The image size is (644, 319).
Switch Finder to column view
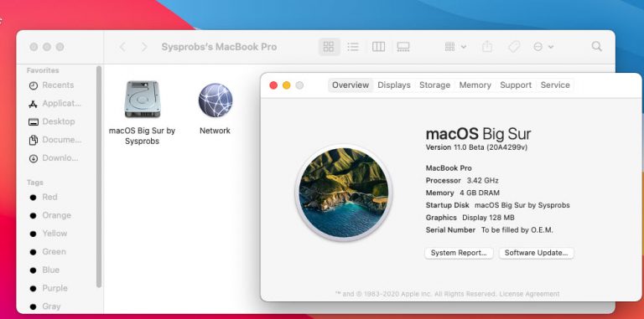tap(378, 47)
